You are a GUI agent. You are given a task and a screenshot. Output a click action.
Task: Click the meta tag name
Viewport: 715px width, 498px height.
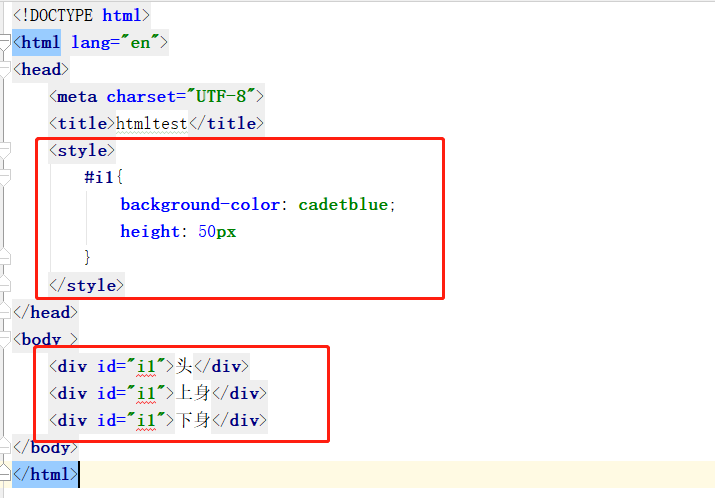pyautogui.click(x=77, y=96)
